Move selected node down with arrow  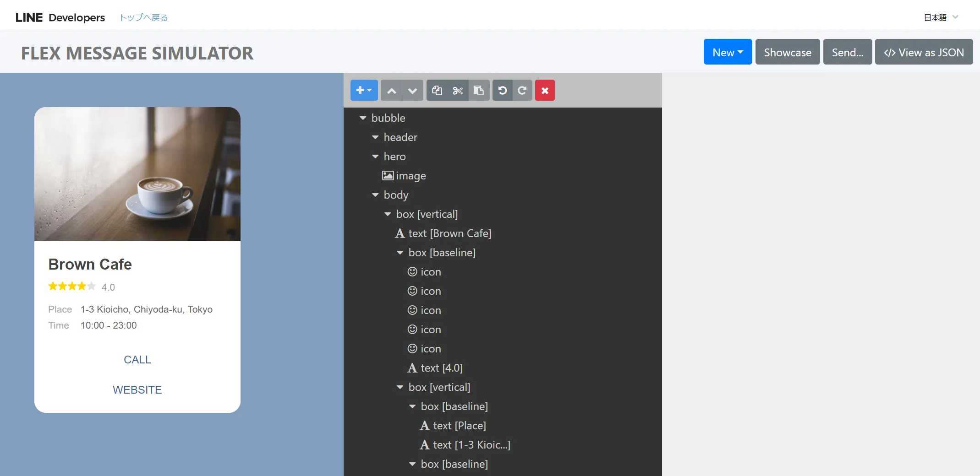412,90
